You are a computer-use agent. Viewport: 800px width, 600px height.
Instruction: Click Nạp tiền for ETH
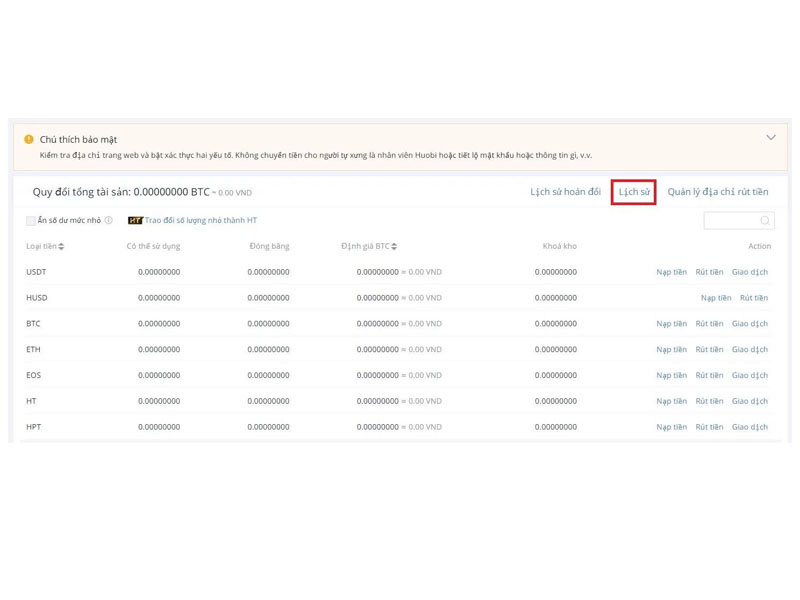(671, 349)
